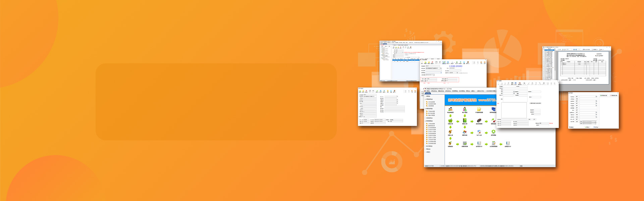Open 销售订单 green book icon
This screenshot has height=201, width=644.
[x=465, y=120]
